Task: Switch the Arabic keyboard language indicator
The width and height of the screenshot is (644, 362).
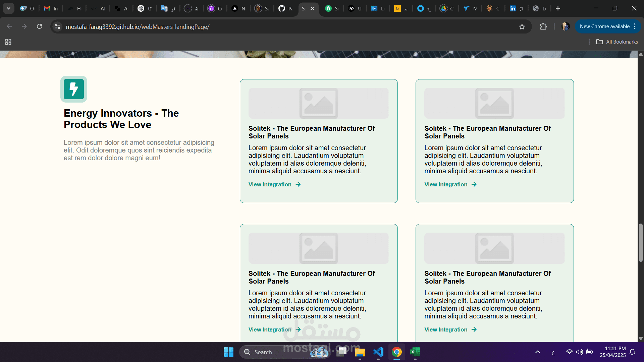Action: click(553, 352)
